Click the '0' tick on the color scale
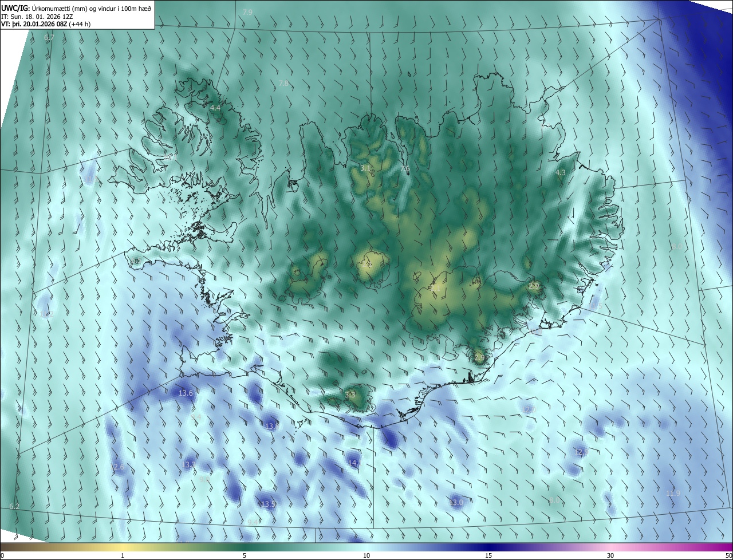The height and width of the screenshot is (560, 733). 2,555
